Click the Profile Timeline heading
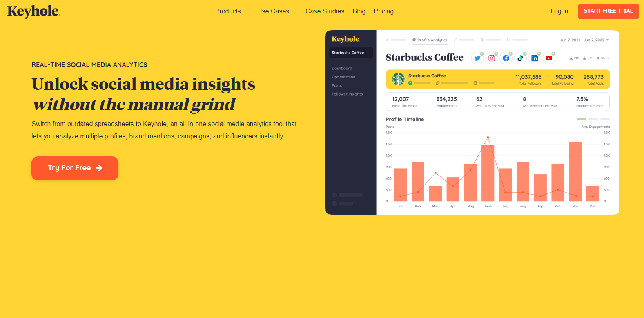Image resolution: width=644 pixels, height=318 pixels. (405, 120)
